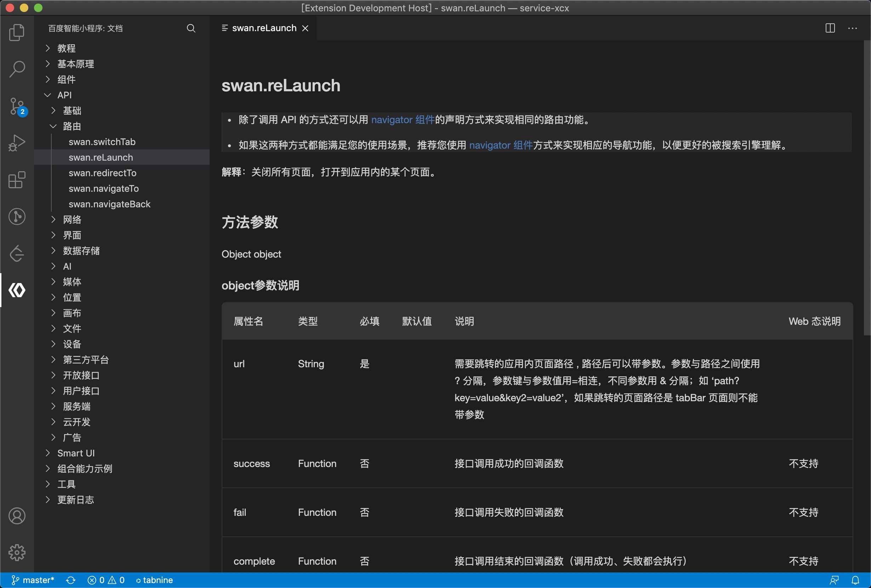Viewport: 871px width, 588px height.
Task: Expand the 开放接口 section
Action: coord(122,375)
